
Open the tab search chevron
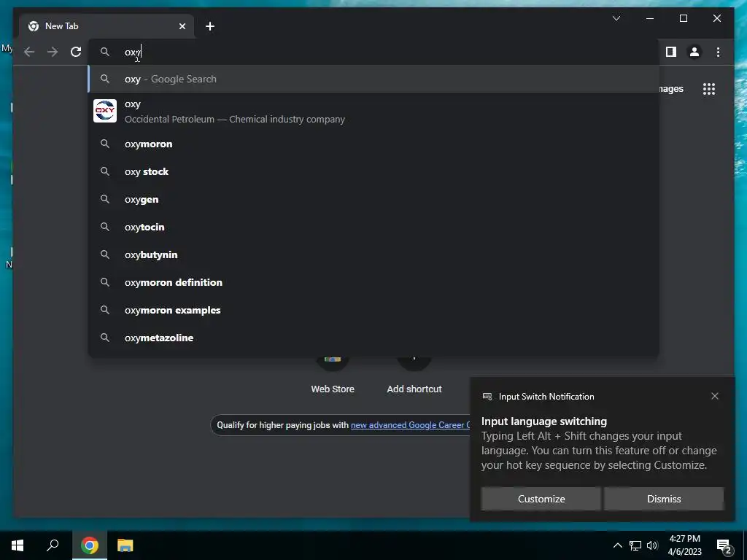616,18
